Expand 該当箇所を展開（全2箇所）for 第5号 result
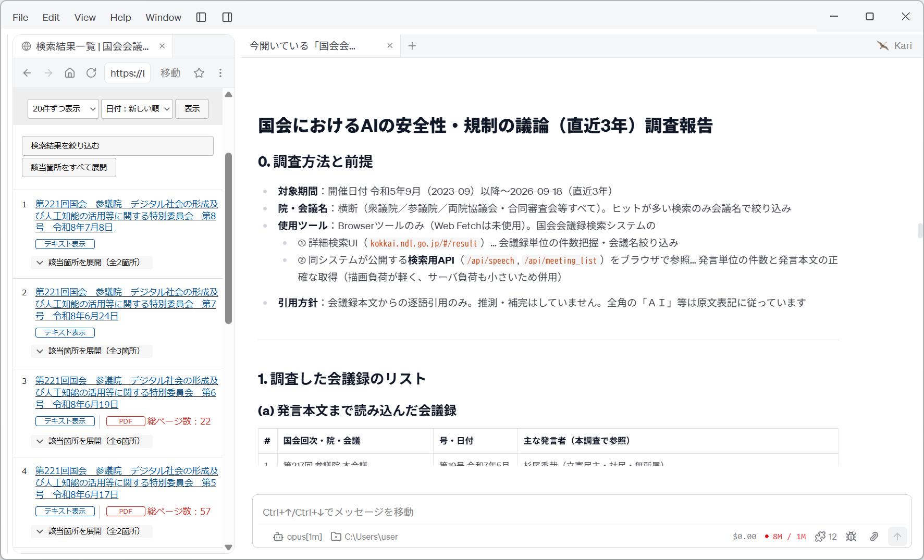This screenshot has width=924, height=560. pos(92,531)
